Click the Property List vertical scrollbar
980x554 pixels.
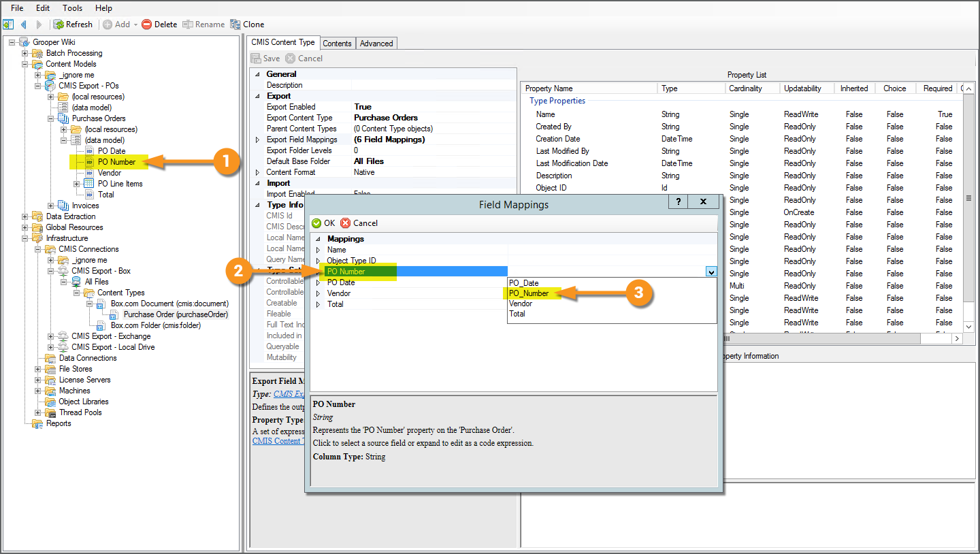969,199
